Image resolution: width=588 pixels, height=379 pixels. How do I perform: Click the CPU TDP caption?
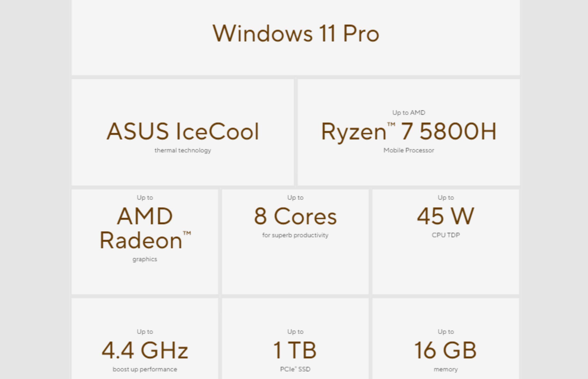[446, 235]
